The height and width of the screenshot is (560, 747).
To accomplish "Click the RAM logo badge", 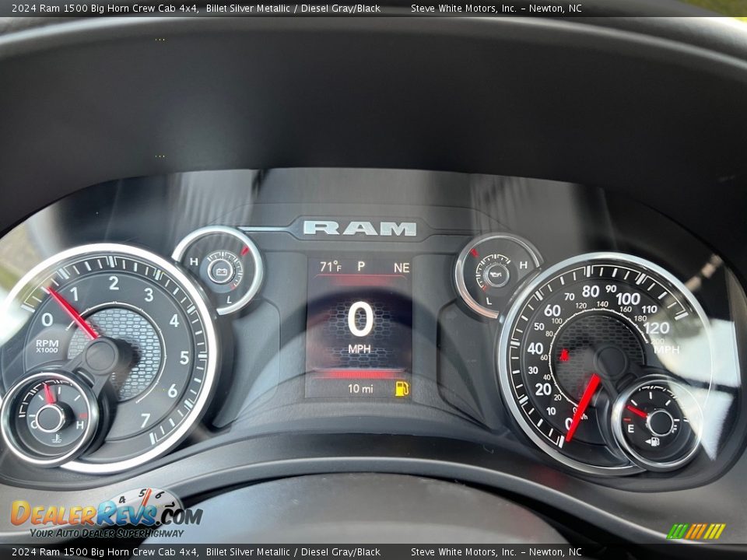I will 360,228.
